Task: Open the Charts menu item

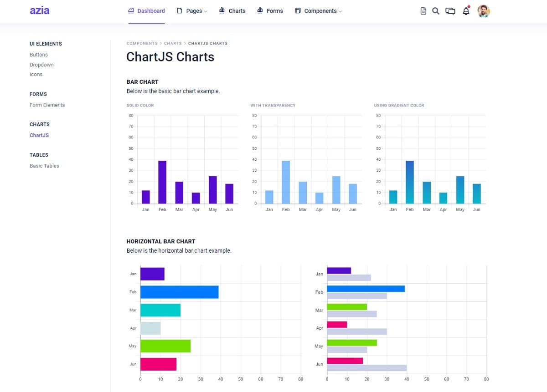Action: coord(237,11)
